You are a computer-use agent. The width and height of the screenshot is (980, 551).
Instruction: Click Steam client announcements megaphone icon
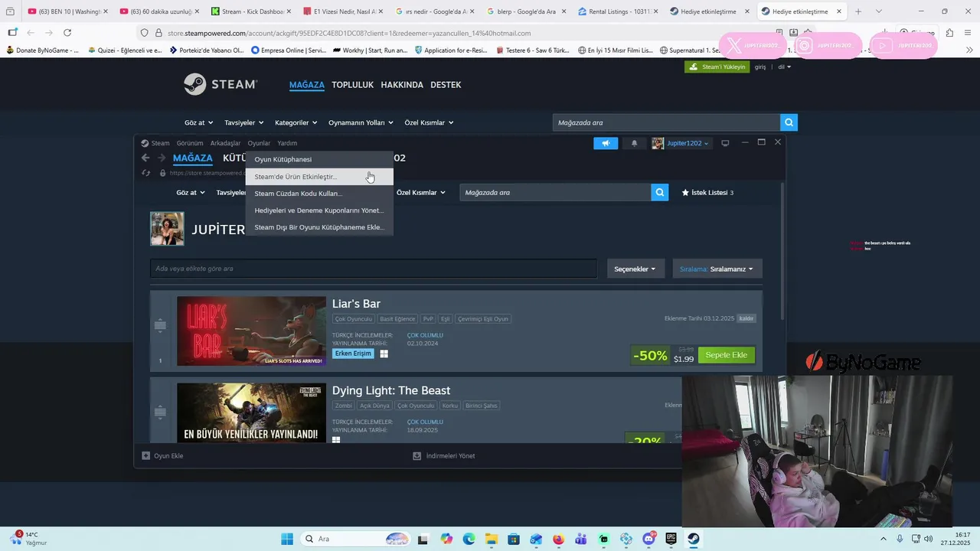click(x=606, y=143)
